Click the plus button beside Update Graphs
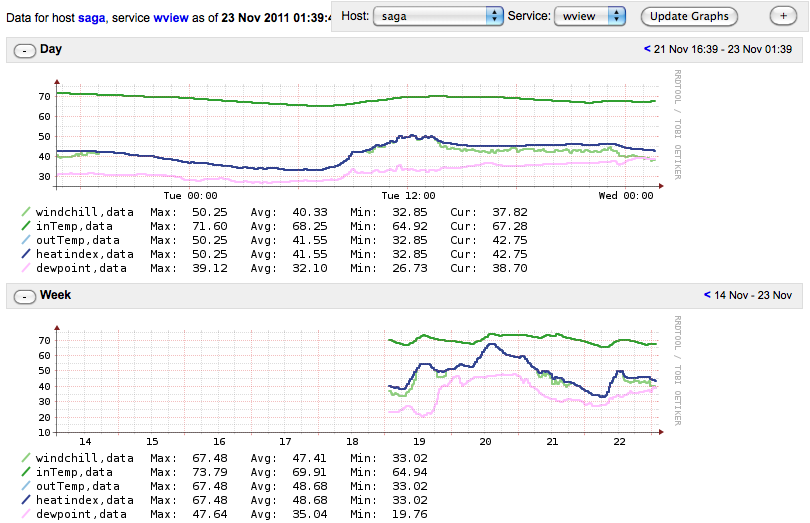 (x=783, y=17)
